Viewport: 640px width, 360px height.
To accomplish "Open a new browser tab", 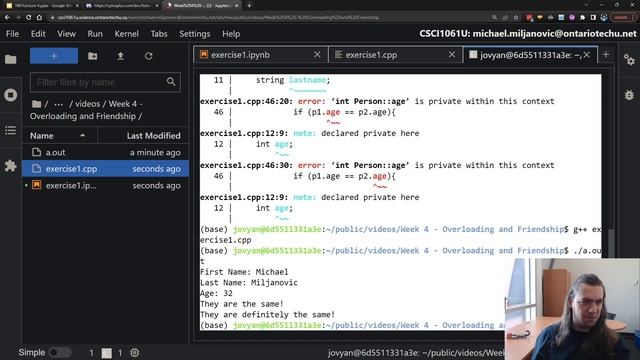I will [249, 6].
